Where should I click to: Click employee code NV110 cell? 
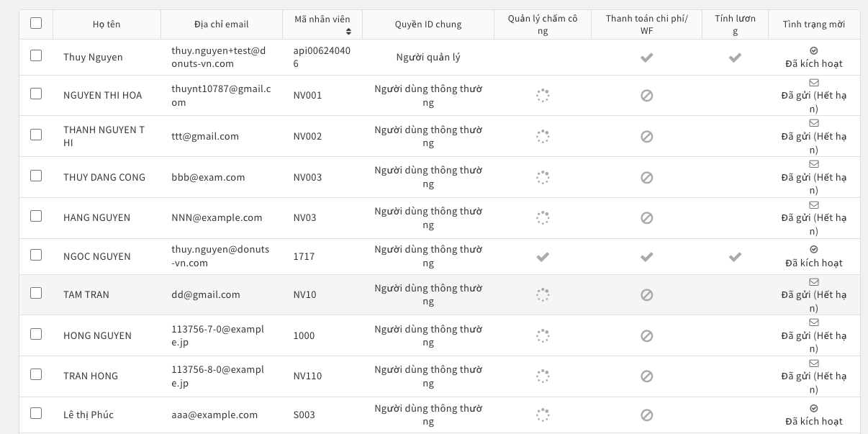308,376
